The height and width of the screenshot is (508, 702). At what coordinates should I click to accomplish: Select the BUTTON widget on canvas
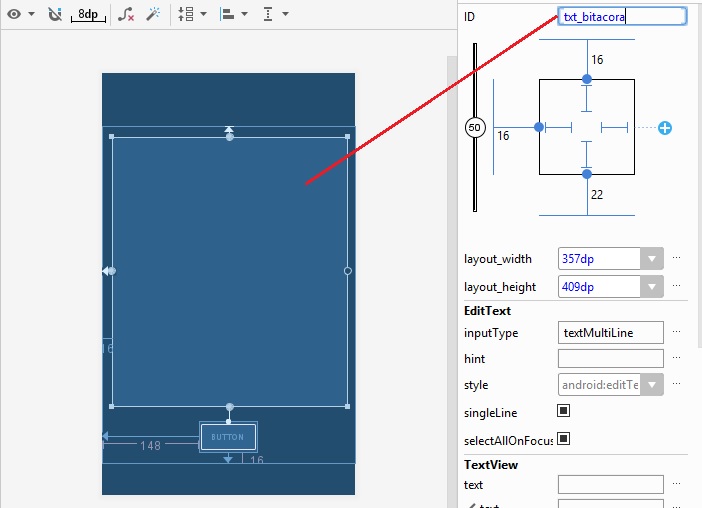(228, 437)
